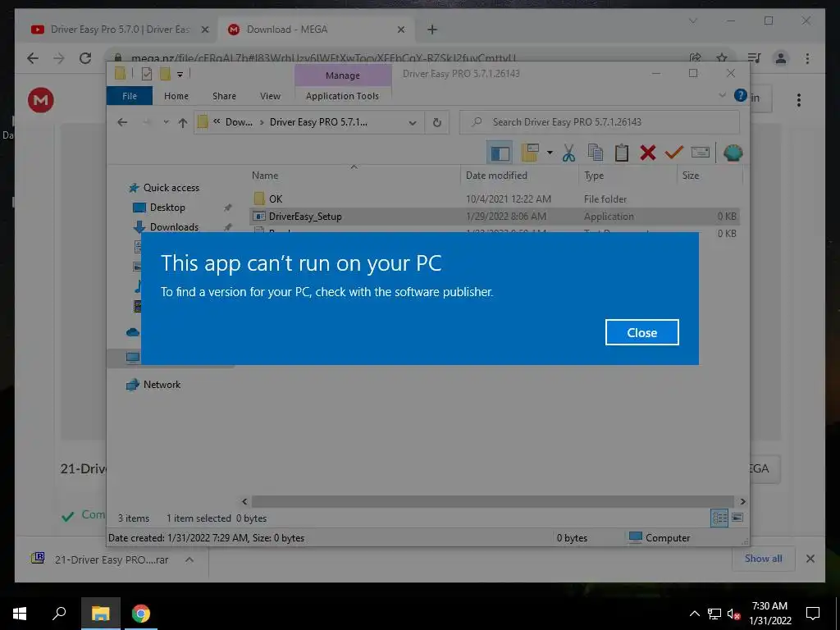Screen dimensions: 840x630
Task: Click the Manage contextual tab
Action: point(343,75)
